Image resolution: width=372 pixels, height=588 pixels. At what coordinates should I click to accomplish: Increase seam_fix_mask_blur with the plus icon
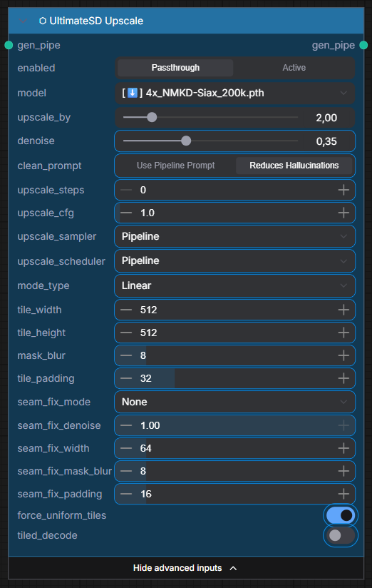pos(343,472)
